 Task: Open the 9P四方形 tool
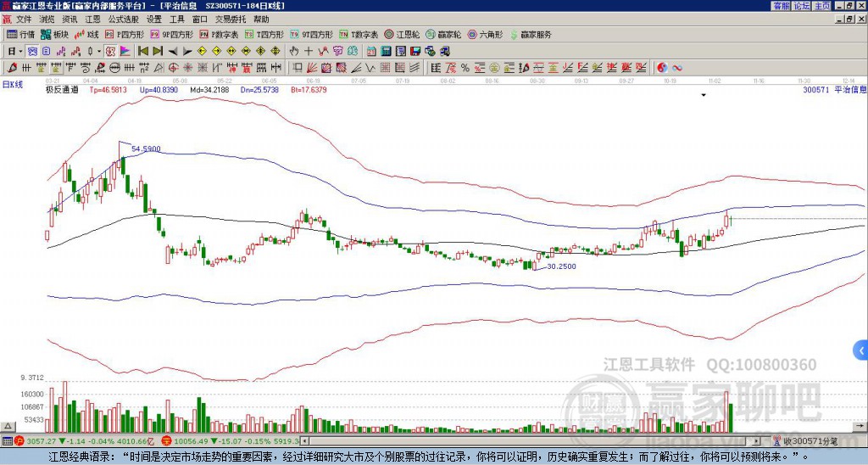click(171, 34)
